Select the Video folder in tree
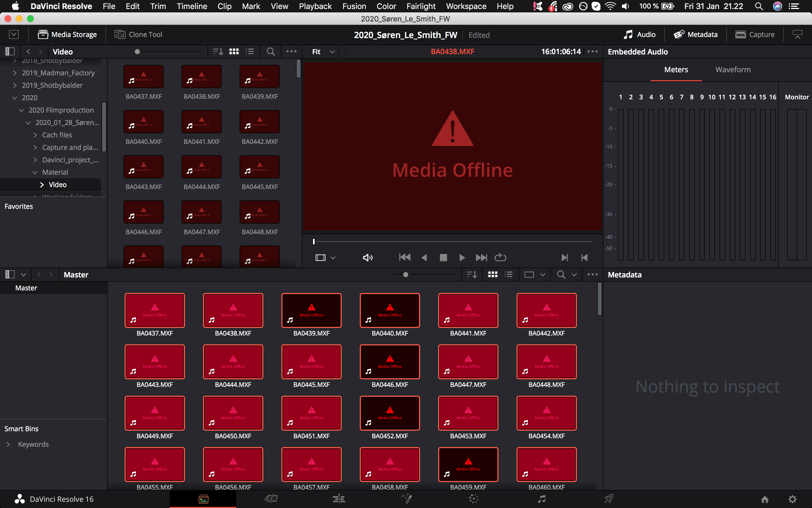The image size is (812, 508). 50,185
